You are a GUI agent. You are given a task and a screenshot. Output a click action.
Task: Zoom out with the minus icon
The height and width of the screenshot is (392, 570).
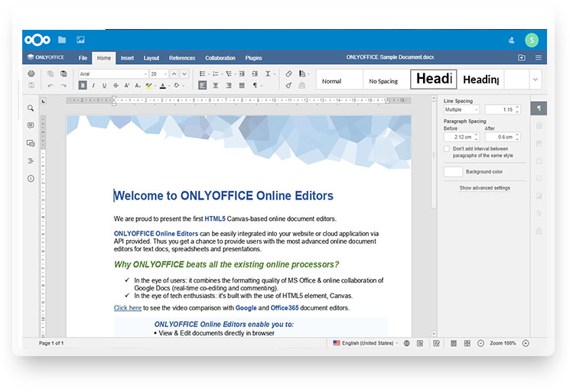coord(480,343)
